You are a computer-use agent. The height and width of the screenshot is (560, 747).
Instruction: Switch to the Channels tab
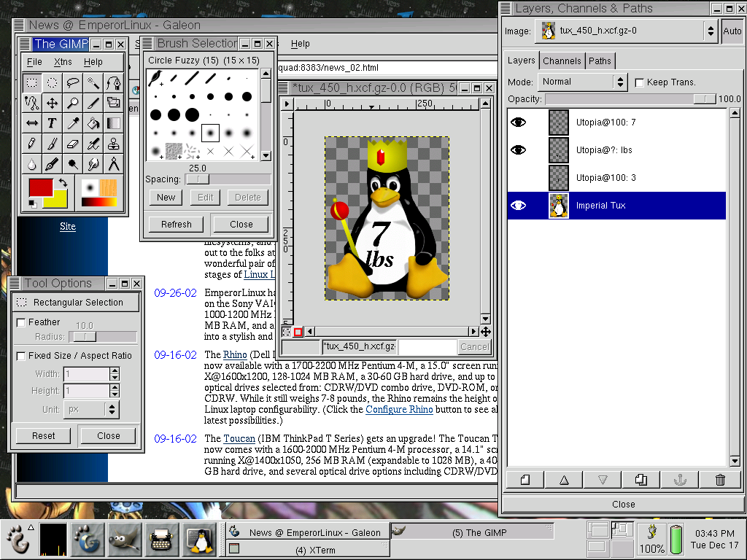tap(562, 61)
